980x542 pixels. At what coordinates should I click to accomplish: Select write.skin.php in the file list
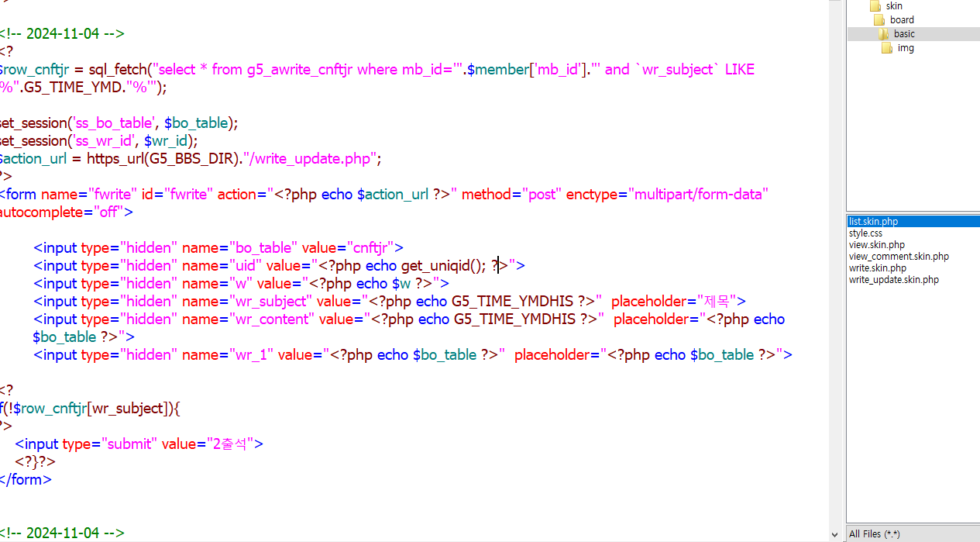click(x=877, y=268)
